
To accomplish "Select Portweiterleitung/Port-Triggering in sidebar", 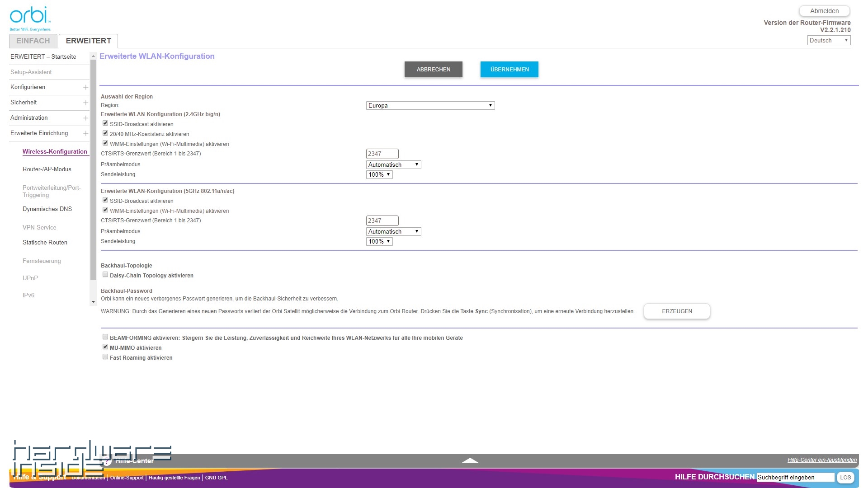I will pos(52,191).
